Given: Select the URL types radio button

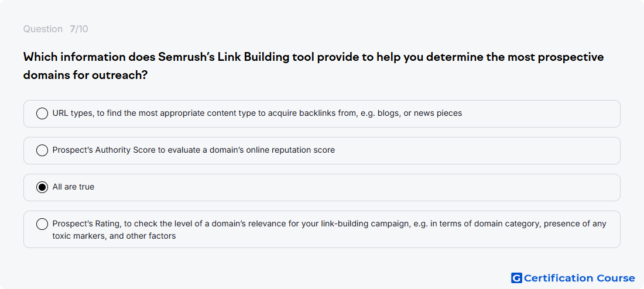Looking at the screenshot, I should pyautogui.click(x=42, y=113).
